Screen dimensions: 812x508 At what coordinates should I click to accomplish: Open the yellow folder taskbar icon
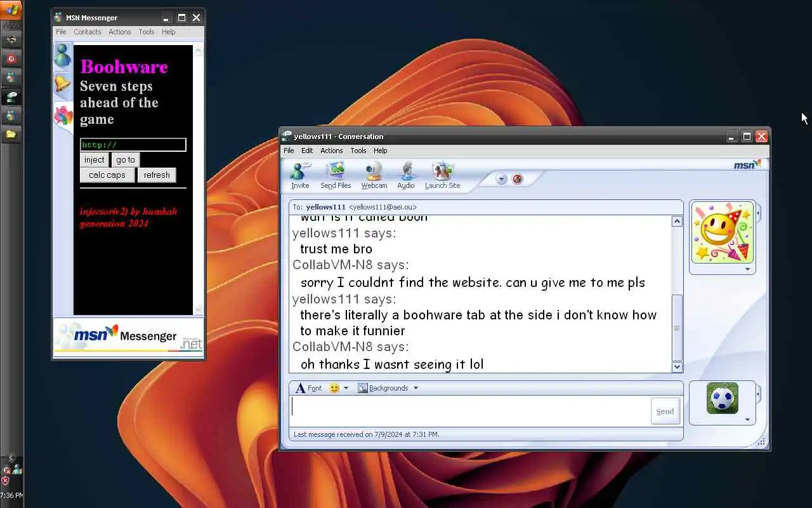point(11,135)
